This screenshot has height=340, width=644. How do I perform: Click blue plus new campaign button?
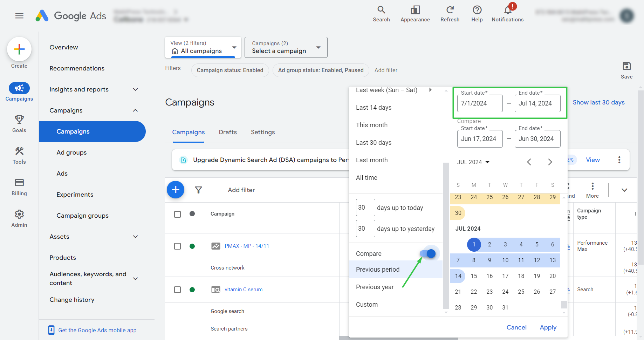click(x=176, y=190)
